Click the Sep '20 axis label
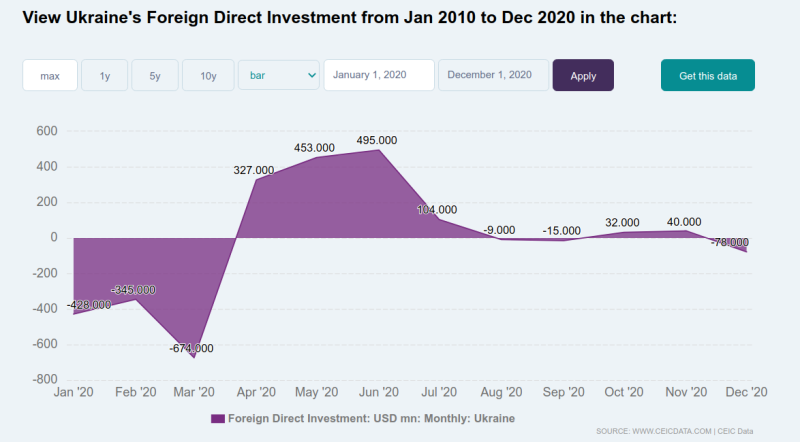 [x=562, y=392]
